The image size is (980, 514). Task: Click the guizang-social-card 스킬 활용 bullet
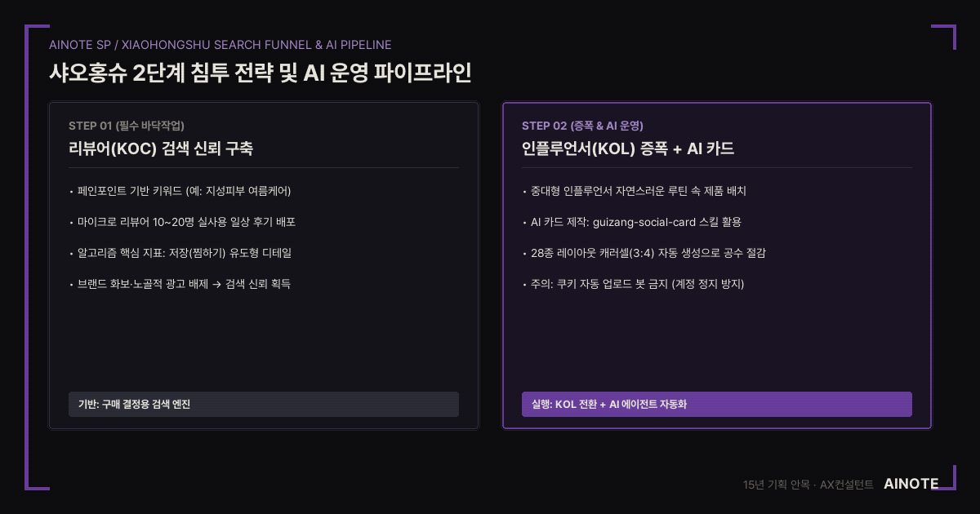click(631, 222)
